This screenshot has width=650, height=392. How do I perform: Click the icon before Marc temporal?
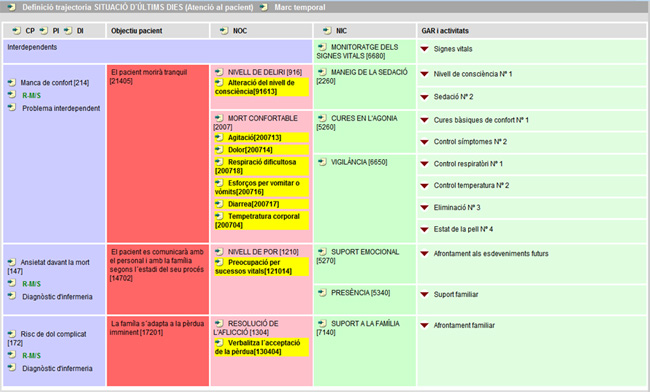pyautogui.click(x=264, y=7)
